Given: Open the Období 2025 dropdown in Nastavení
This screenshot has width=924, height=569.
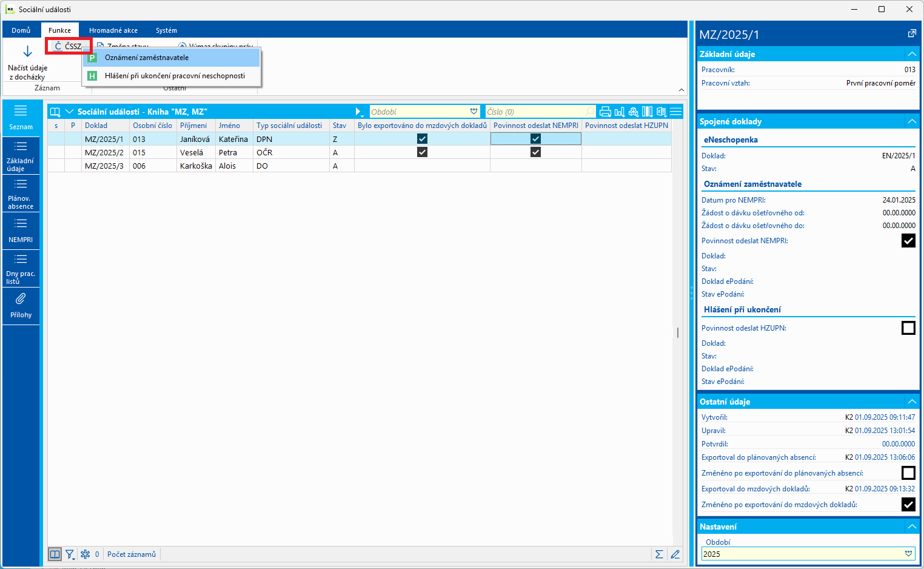Looking at the screenshot, I should 908,554.
